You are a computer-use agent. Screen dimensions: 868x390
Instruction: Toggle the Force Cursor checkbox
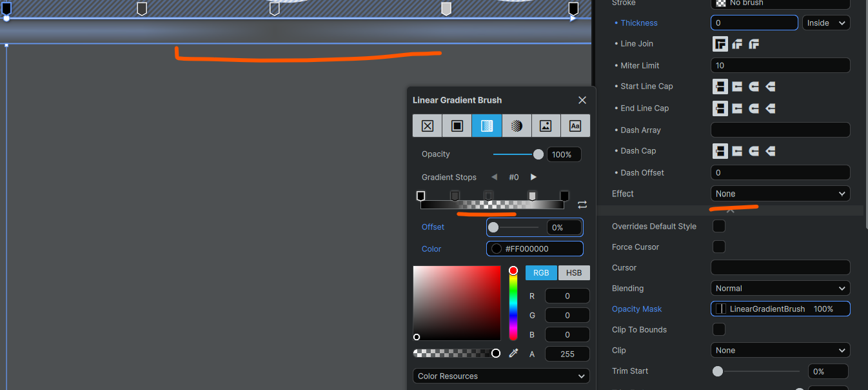pos(718,247)
